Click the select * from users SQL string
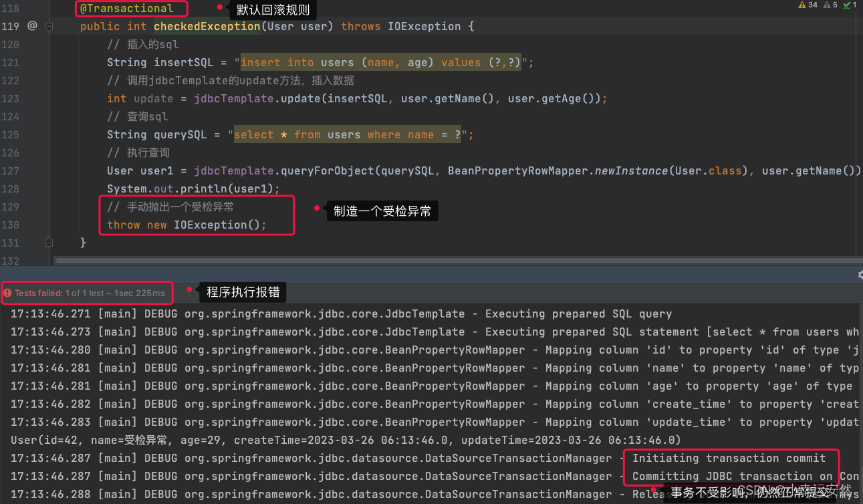Viewport: 863px width, 504px height. click(347, 135)
